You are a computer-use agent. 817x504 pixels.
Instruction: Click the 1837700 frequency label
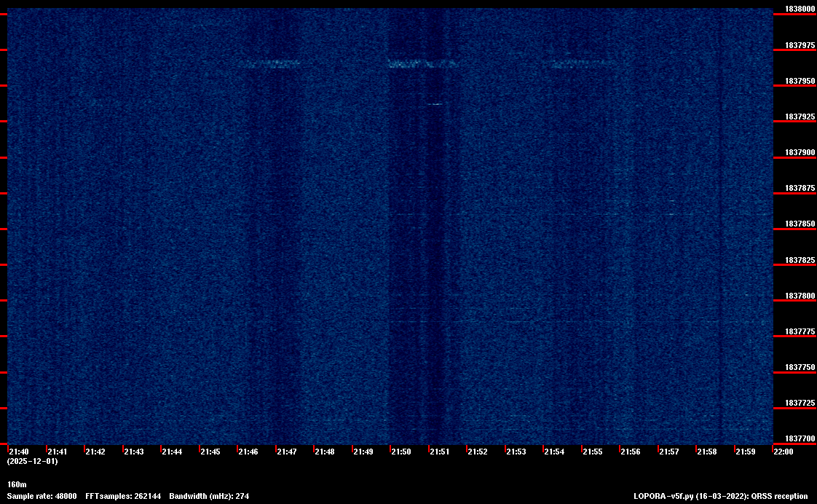pyautogui.click(x=800, y=439)
